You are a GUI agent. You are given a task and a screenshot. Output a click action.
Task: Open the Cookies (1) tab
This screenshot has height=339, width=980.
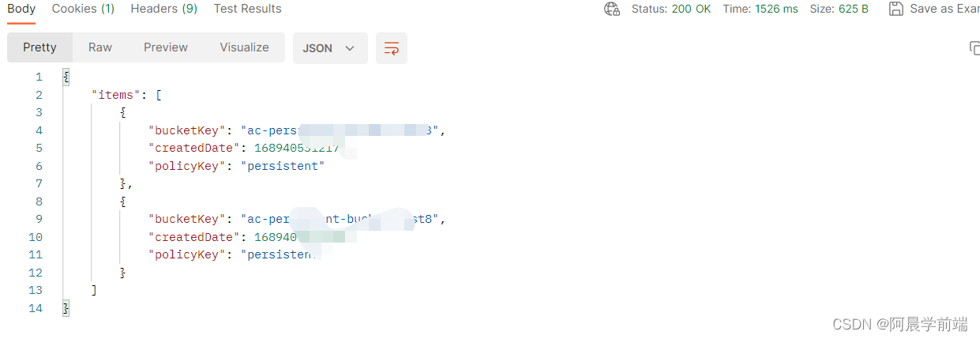click(83, 9)
